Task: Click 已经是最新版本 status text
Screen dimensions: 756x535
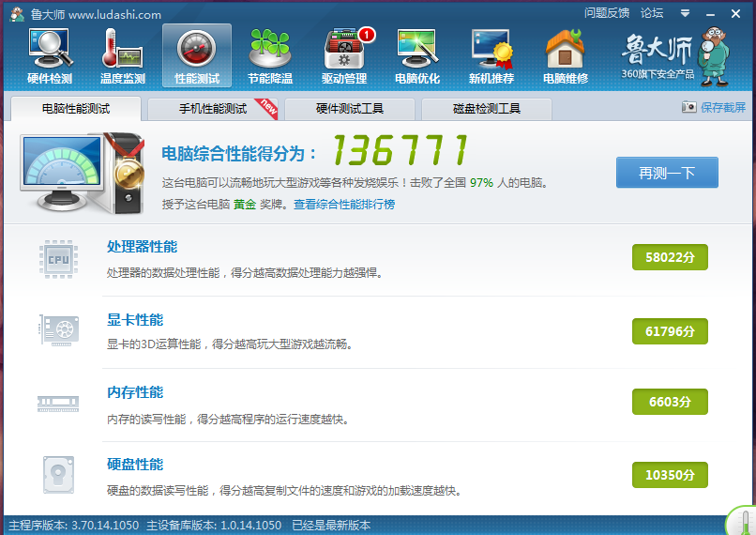Action: [331, 525]
